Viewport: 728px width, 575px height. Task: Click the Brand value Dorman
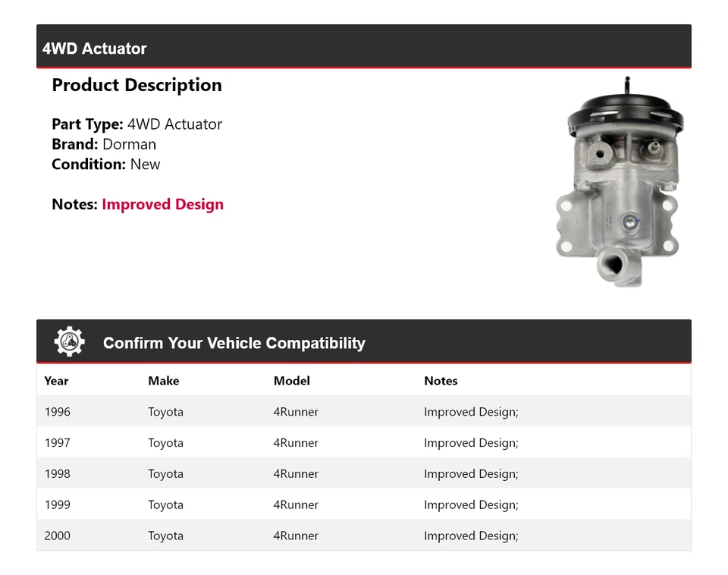click(x=129, y=144)
